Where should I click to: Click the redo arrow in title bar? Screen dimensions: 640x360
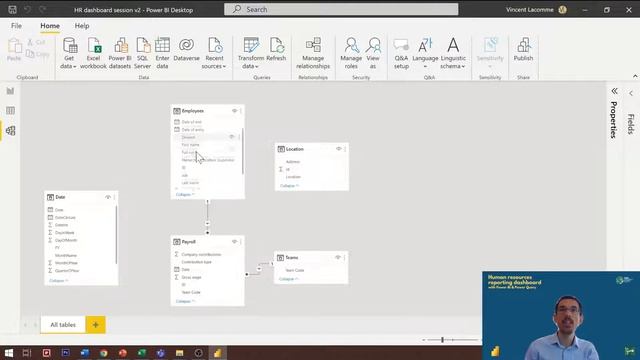coord(42,9)
